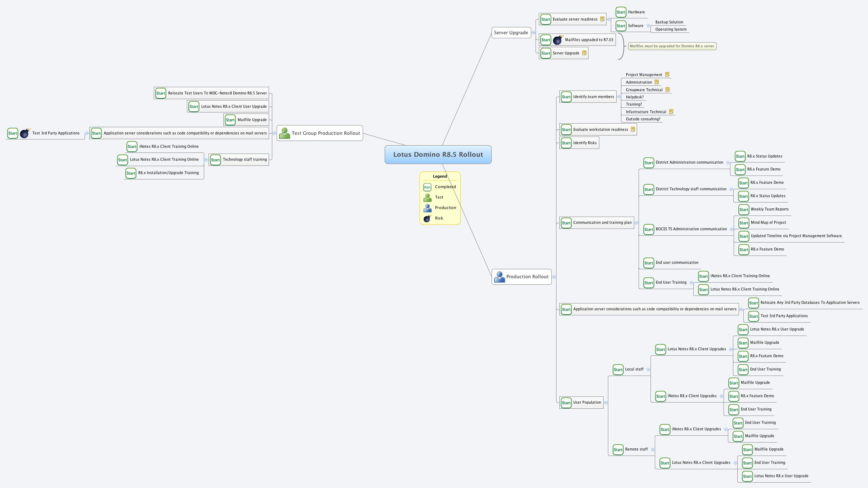Collapse the "User Population" branch
868x488 pixels.
(x=606, y=403)
